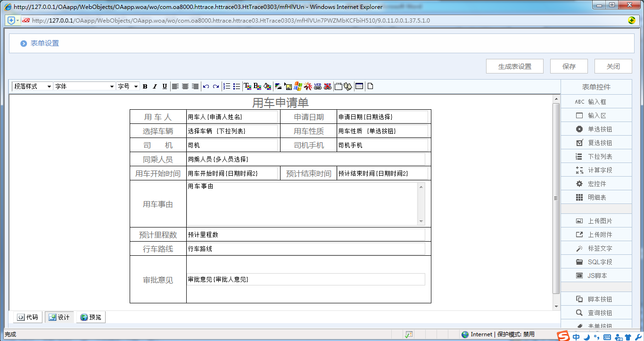
Task: Open the 段落样式 paragraph style dropdown
Action: [32, 86]
